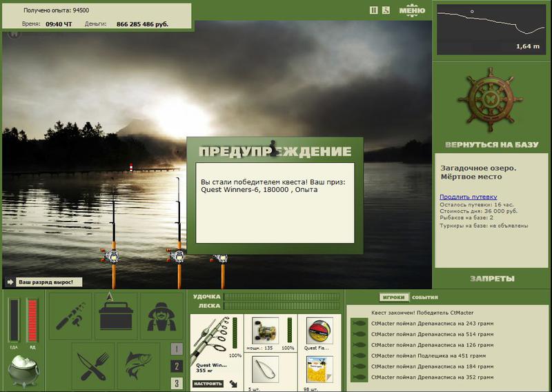
Task: Click fish icon beside Дрепанасписа 514 грамм
Action: pyautogui.click(x=359, y=334)
